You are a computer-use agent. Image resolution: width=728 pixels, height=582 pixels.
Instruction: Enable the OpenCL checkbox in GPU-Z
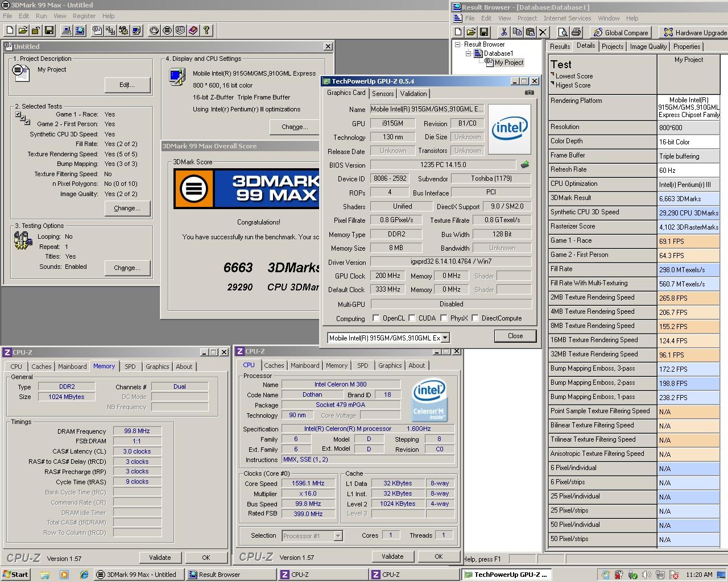(376, 318)
